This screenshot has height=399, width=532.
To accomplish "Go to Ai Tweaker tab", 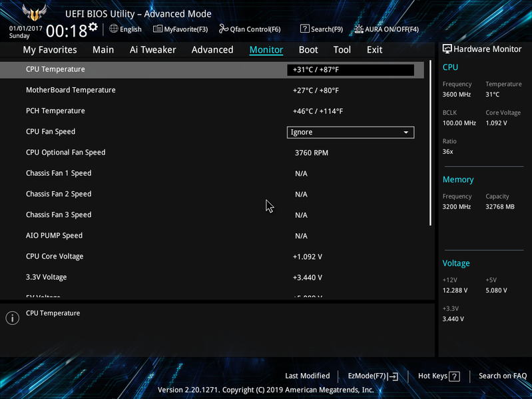I will pos(152,49).
